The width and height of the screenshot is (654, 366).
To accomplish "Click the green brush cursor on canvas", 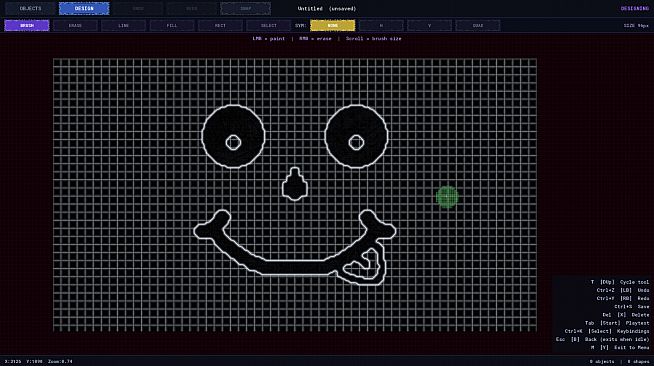I will click(447, 197).
